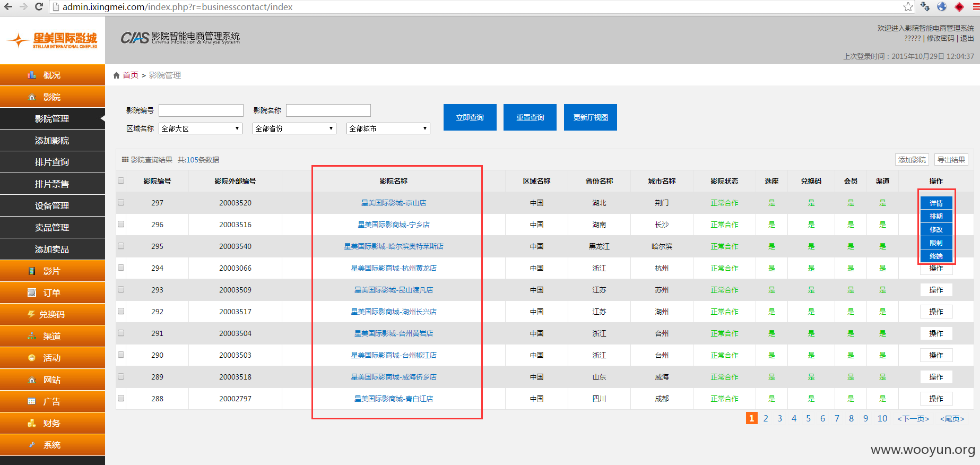Check the box for cinema row 288
The width and height of the screenshot is (980, 465).
click(121, 398)
